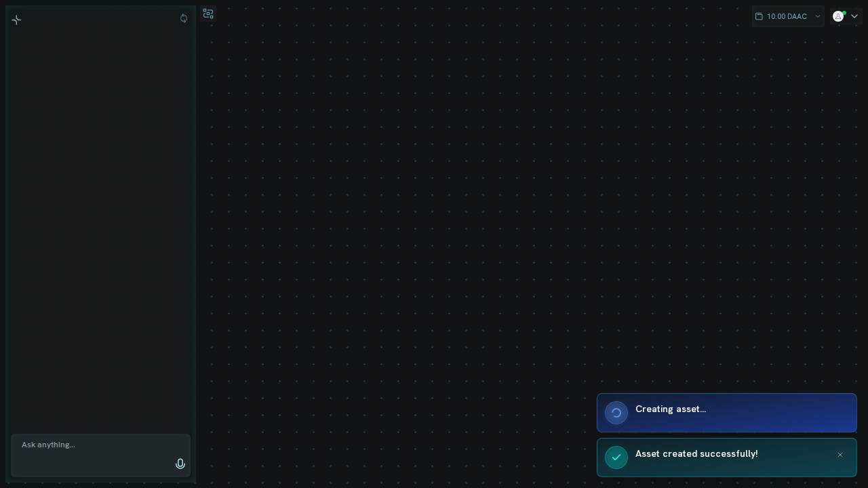Click the user avatar icon
This screenshot has width=868, height=488.
[x=838, y=16]
